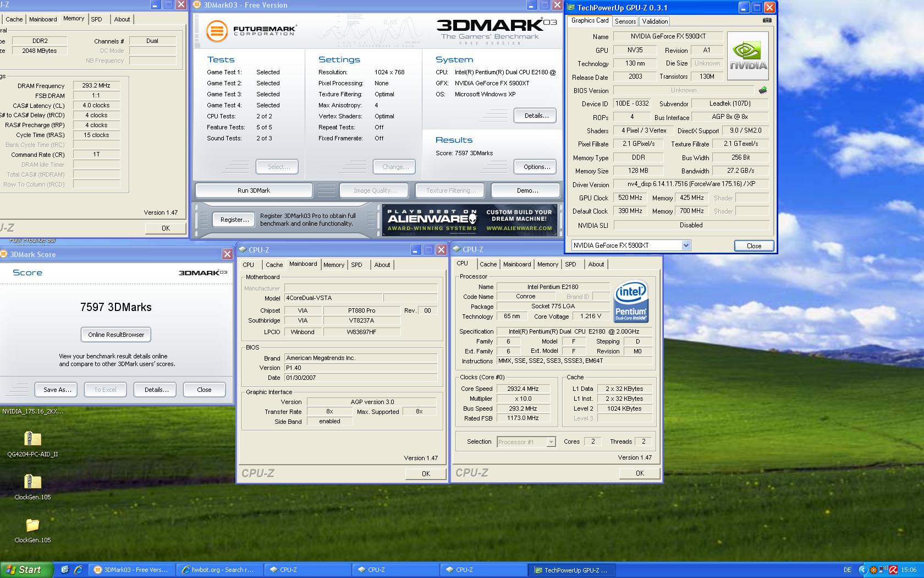Select the NVIDIA_175.16_2KX desktop item
This screenshot has width=924, height=578.
pyautogui.click(x=32, y=411)
